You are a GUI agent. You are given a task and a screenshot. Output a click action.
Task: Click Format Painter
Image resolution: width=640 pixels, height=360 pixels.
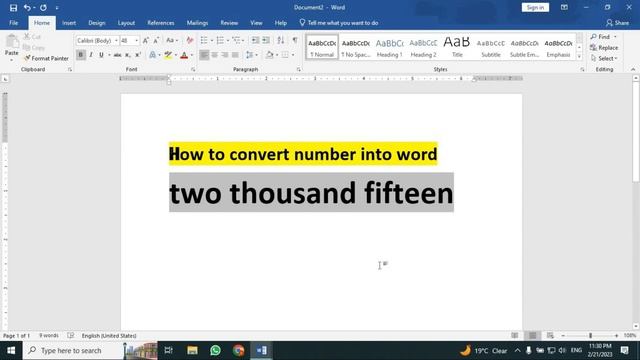pyautogui.click(x=46, y=58)
